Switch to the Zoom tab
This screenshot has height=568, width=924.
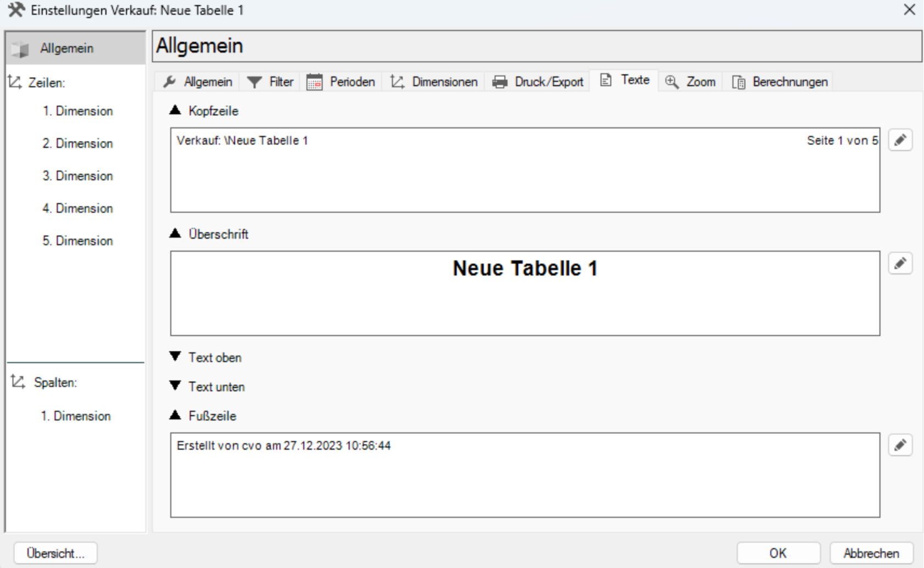690,82
